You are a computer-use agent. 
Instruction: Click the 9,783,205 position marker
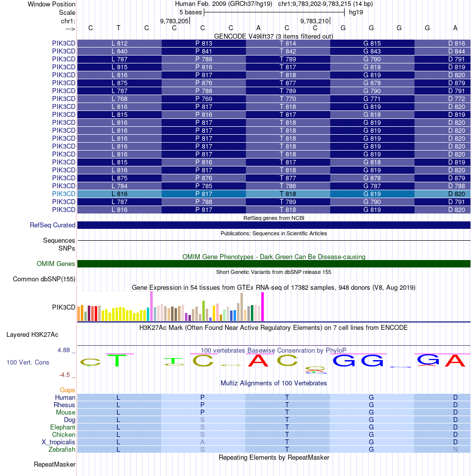pyautogui.click(x=175, y=21)
